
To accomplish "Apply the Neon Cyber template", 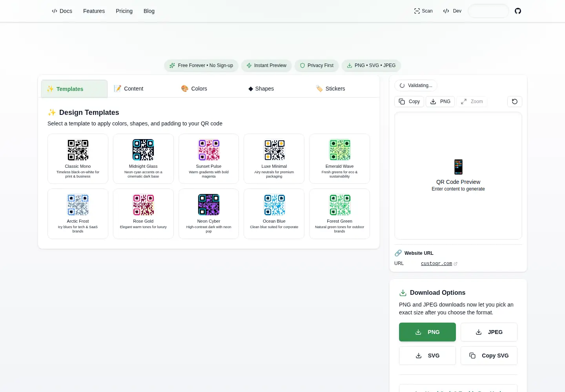I will (209, 214).
